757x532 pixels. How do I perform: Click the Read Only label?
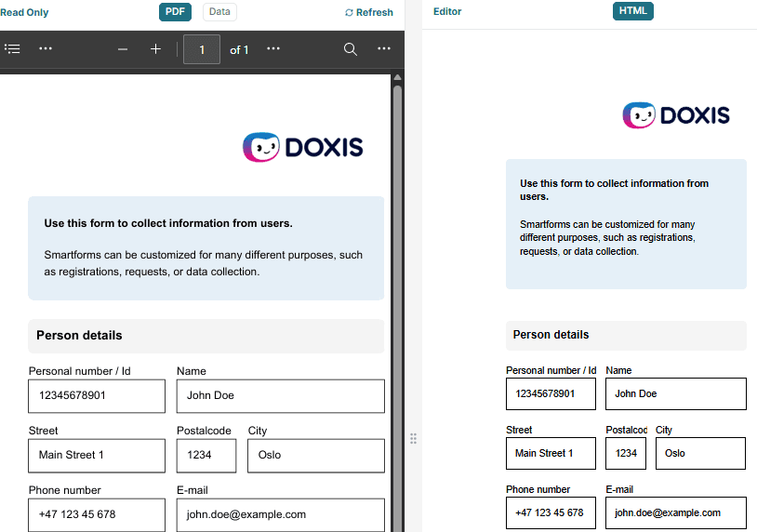(x=24, y=12)
